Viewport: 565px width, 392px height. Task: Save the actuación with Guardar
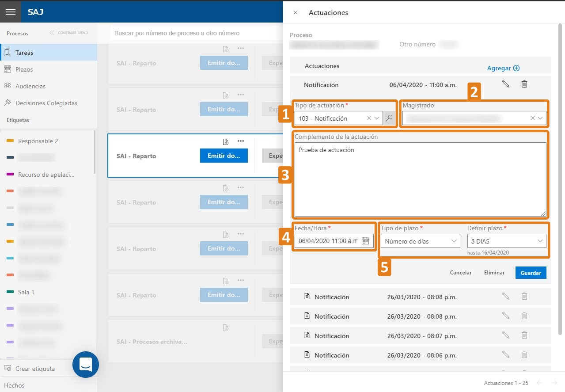tap(531, 273)
